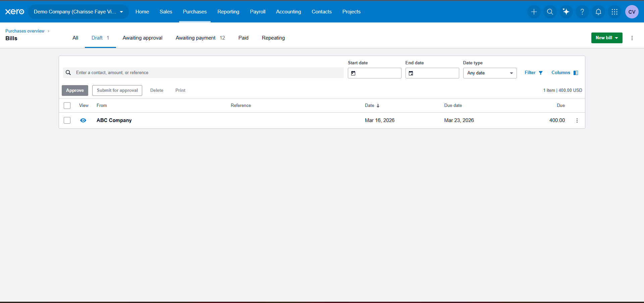Go to Purchases overview breadcrumb link
Viewport: 644px width, 303px height.
(x=25, y=31)
